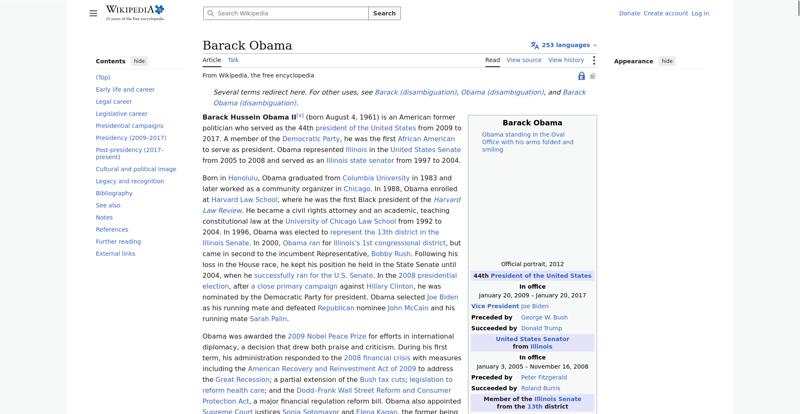Open the View history tab

[x=566, y=60]
